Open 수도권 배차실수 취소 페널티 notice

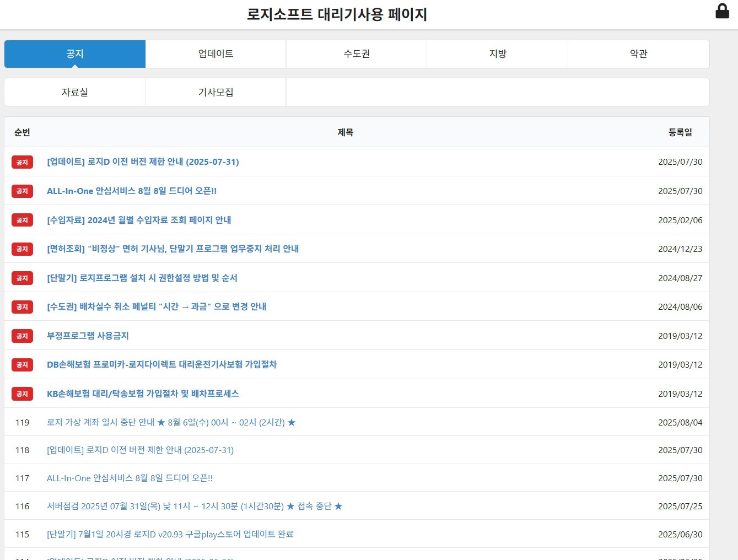pyautogui.click(x=157, y=306)
